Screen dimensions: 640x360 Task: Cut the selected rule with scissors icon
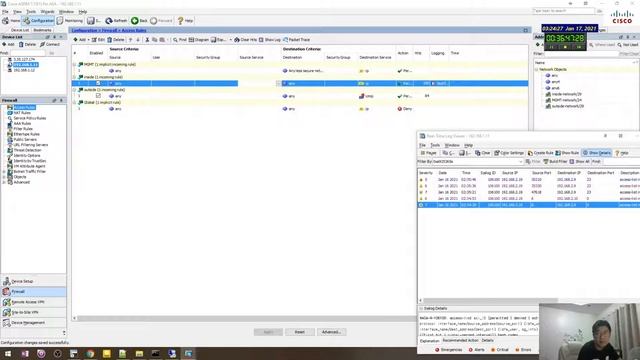147,40
